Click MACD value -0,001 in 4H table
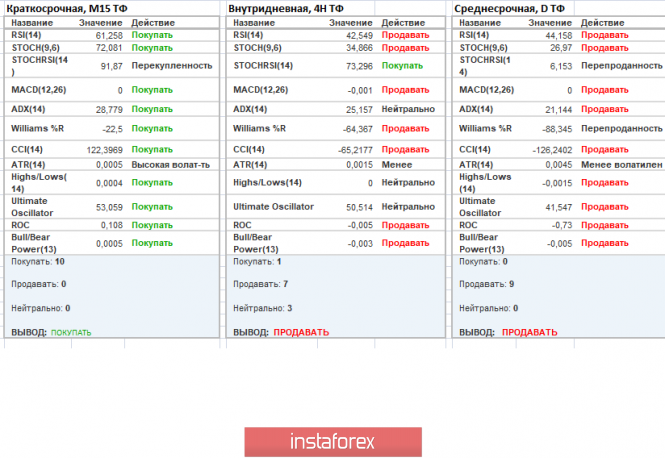The height and width of the screenshot is (458, 665). point(360,90)
